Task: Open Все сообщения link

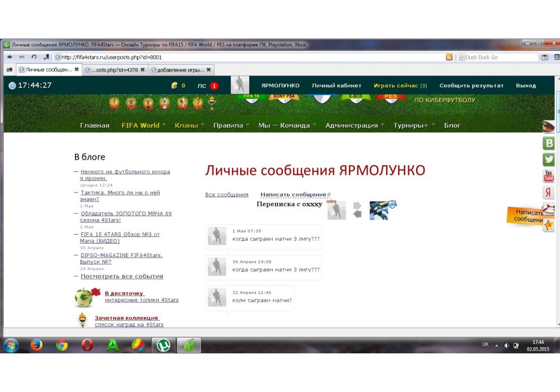Action: [x=226, y=194]
